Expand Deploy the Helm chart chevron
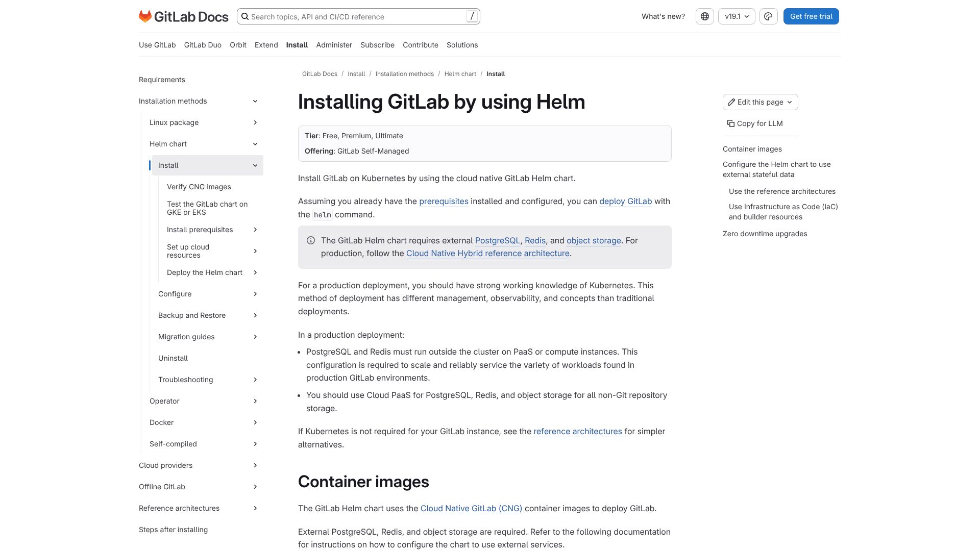 click(x=255, y=272)
